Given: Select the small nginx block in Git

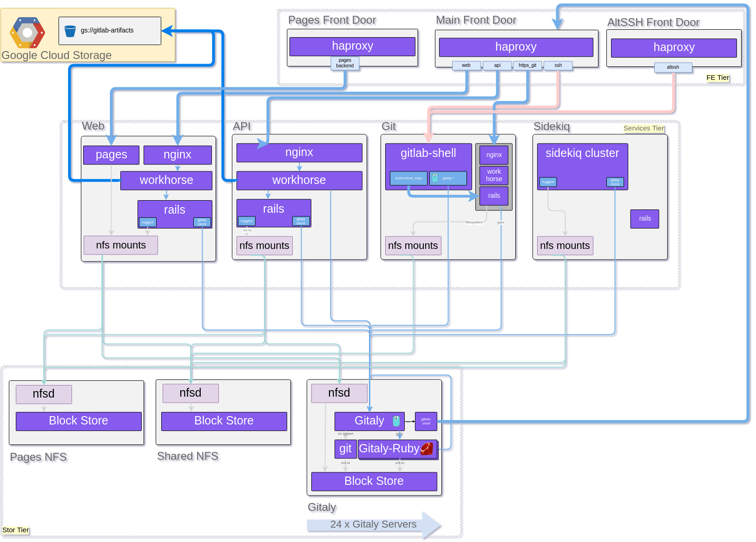Looking at the screenshot, I should tap(494, 155).
